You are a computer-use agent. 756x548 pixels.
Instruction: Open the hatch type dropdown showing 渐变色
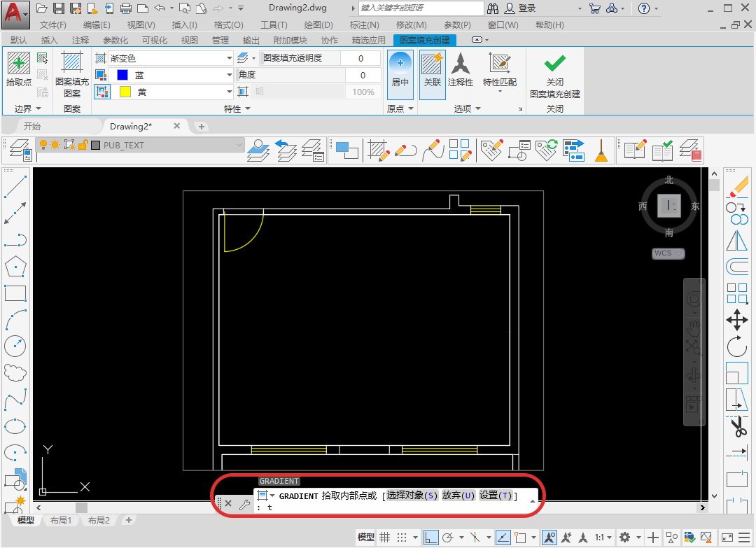(x=171, y=58)
